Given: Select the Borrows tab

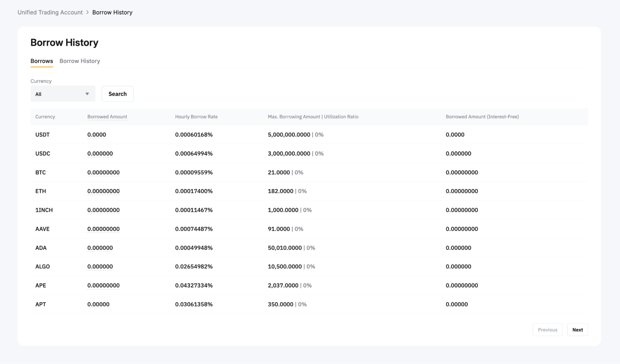Looking at the screenshot, I should click(42, 61).
